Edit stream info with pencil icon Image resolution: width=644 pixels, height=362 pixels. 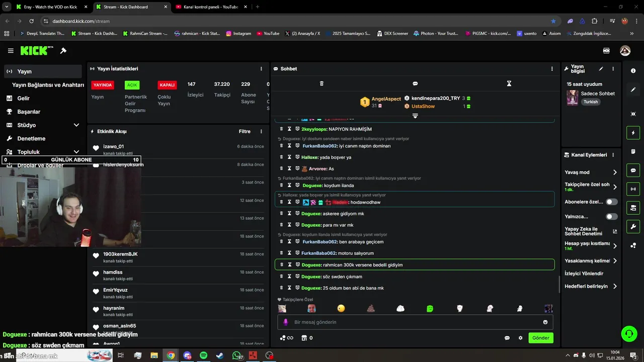[x=601, y=69]
